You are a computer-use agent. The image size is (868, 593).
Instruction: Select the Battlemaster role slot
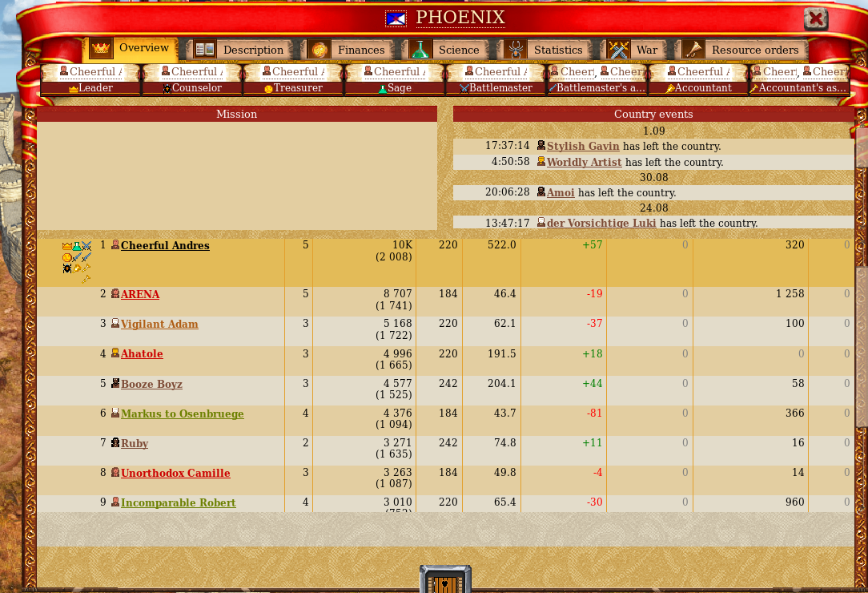(496, 80)
